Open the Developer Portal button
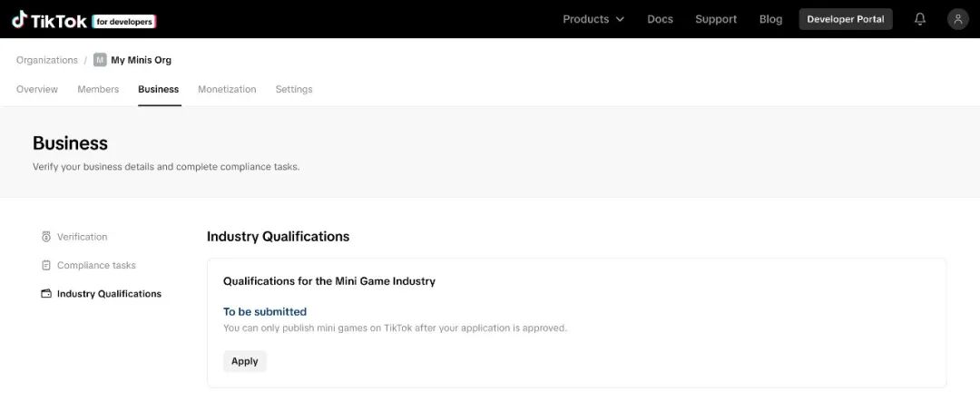 pyautogui.click(x=846, y=19)
